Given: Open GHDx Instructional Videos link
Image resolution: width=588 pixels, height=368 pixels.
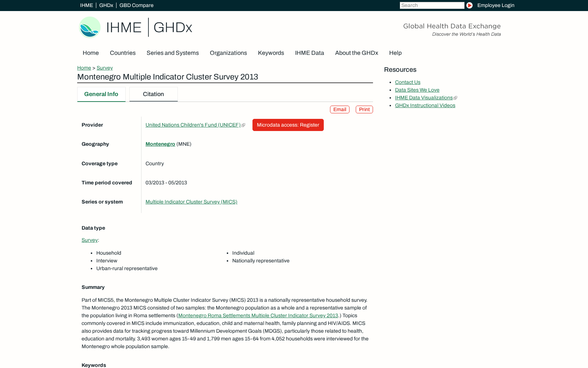Looking at the screenshot, I should [x=425, y=105].
